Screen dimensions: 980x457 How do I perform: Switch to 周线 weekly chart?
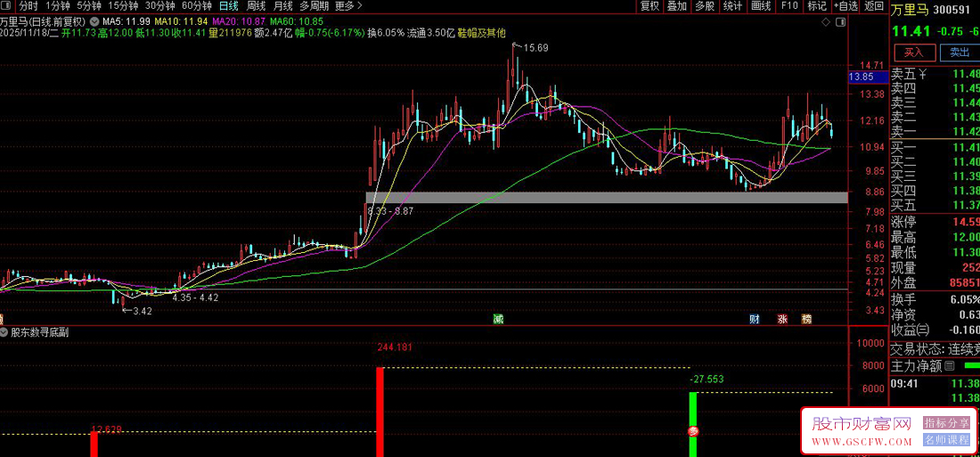tap(256, 6)
